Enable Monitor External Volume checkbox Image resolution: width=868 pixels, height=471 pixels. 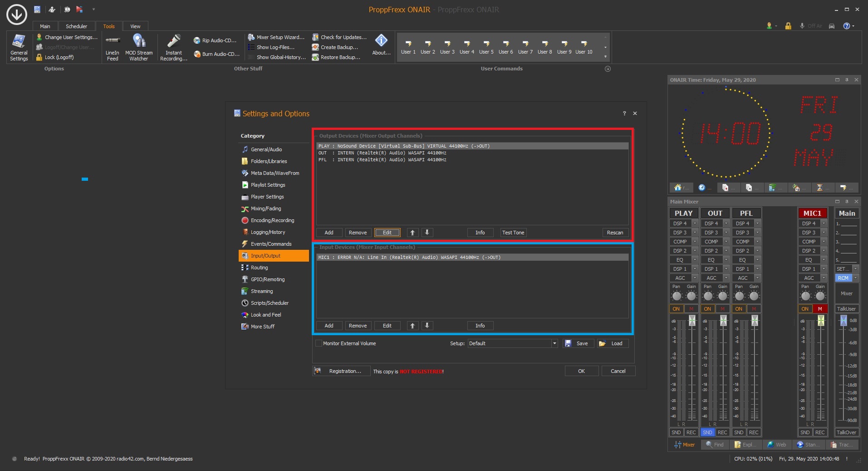click(319, 343)
